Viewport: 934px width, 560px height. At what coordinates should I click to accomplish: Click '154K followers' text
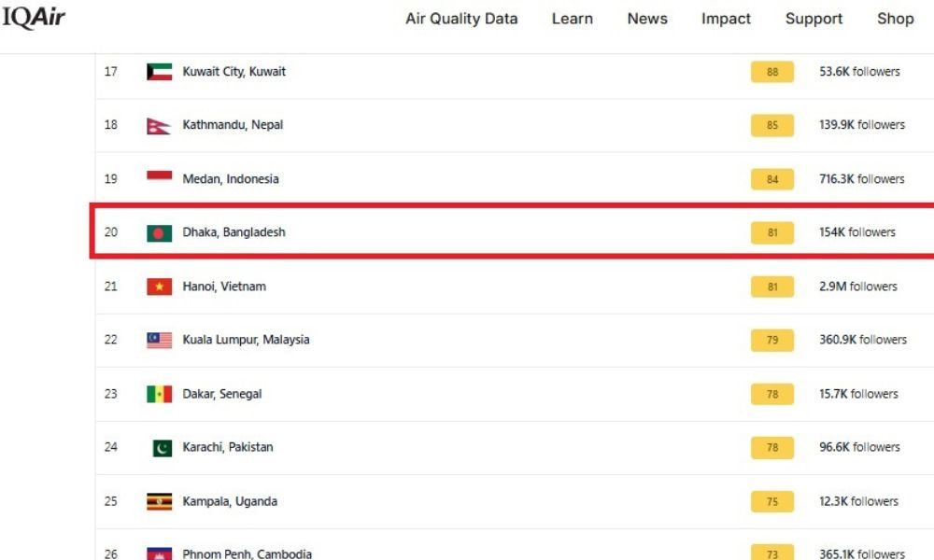857,232
